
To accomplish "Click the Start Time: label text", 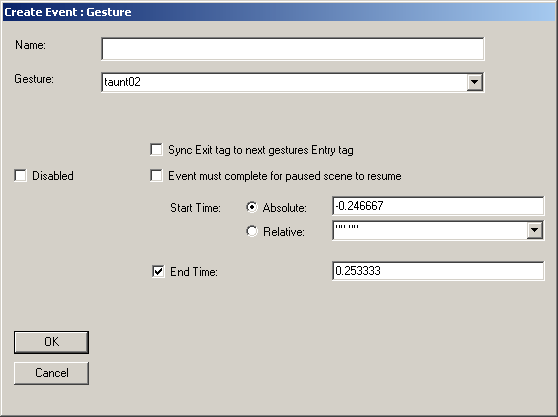I will pos(195,207).
